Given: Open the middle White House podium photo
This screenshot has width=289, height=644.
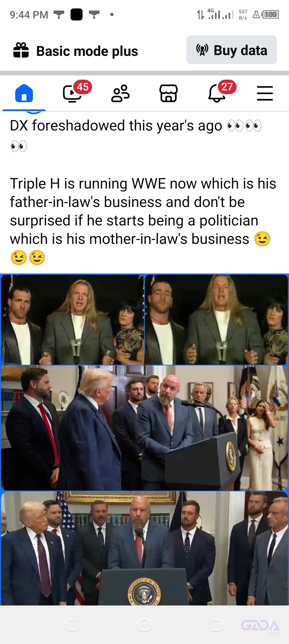Looking at the screenshot, I should pyautogui.click(x=144, y=428).
